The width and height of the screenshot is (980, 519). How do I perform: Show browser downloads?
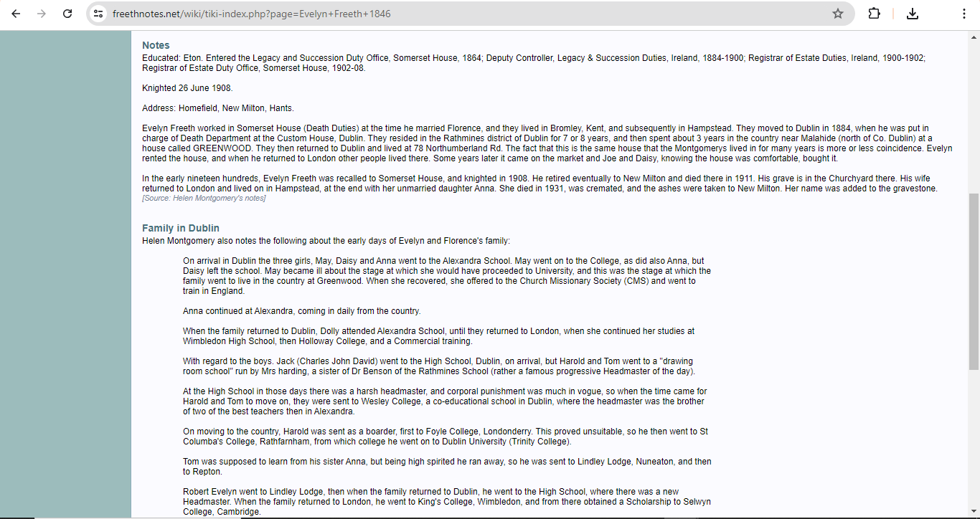point(913,14)
